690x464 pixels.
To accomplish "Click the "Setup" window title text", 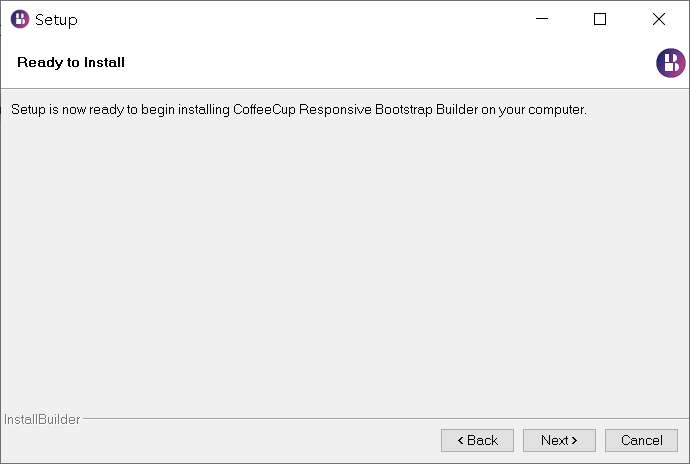I will pyautogui.click(x=56, y=20).
